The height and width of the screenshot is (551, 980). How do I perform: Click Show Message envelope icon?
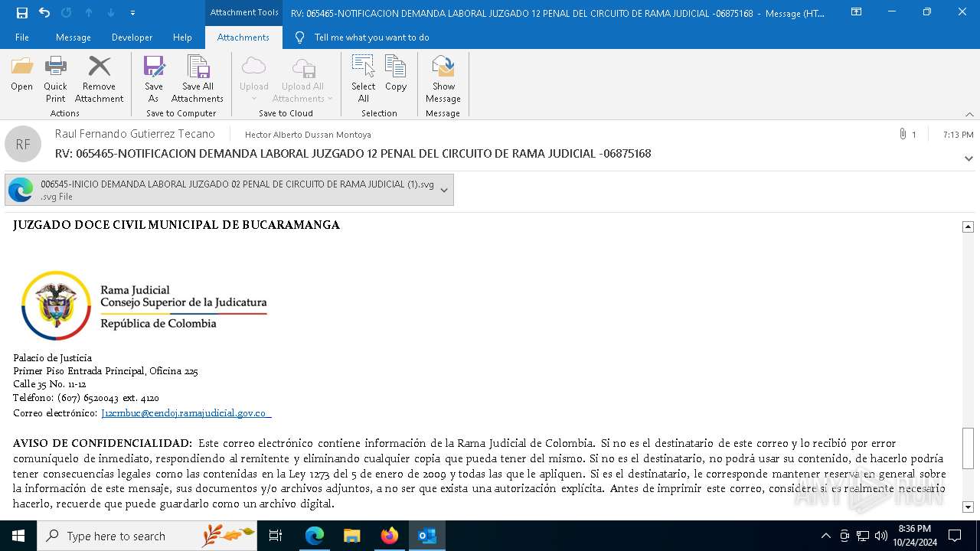click(443, 79)
